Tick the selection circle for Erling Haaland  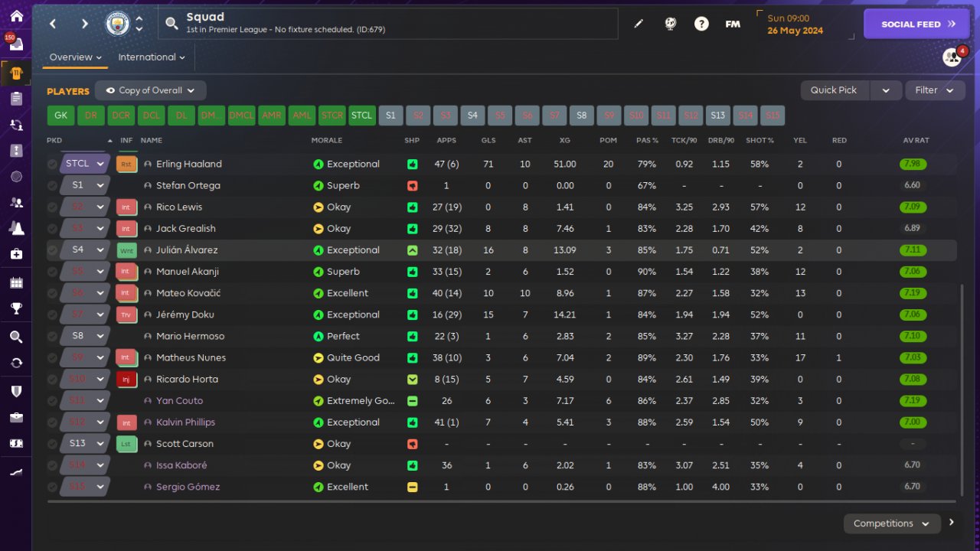click(52, 164)
